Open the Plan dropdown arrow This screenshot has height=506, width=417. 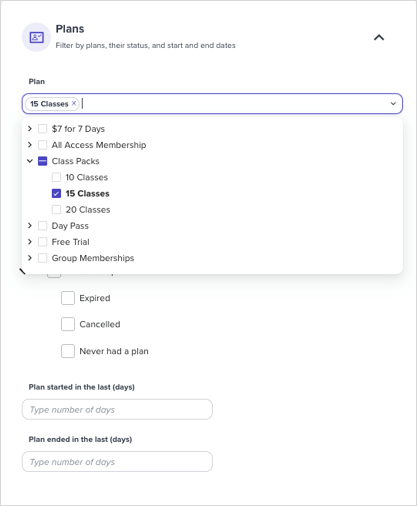[x=393, y=104]
